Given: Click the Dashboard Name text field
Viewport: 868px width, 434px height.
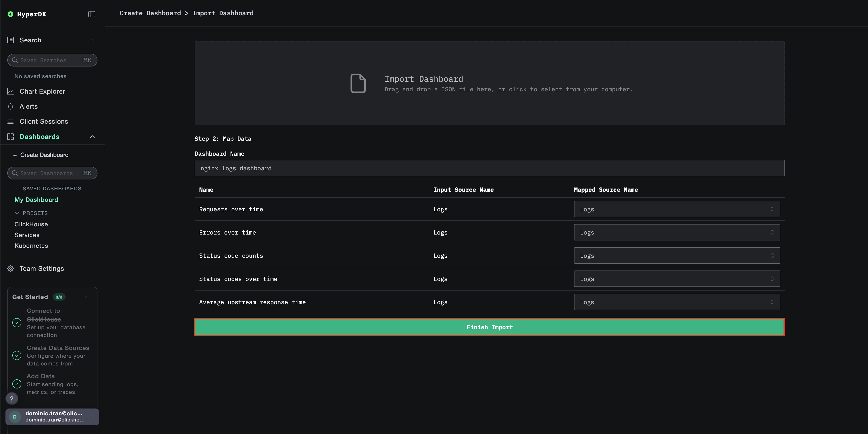Looking at the screenshot, I should point(489,168).
